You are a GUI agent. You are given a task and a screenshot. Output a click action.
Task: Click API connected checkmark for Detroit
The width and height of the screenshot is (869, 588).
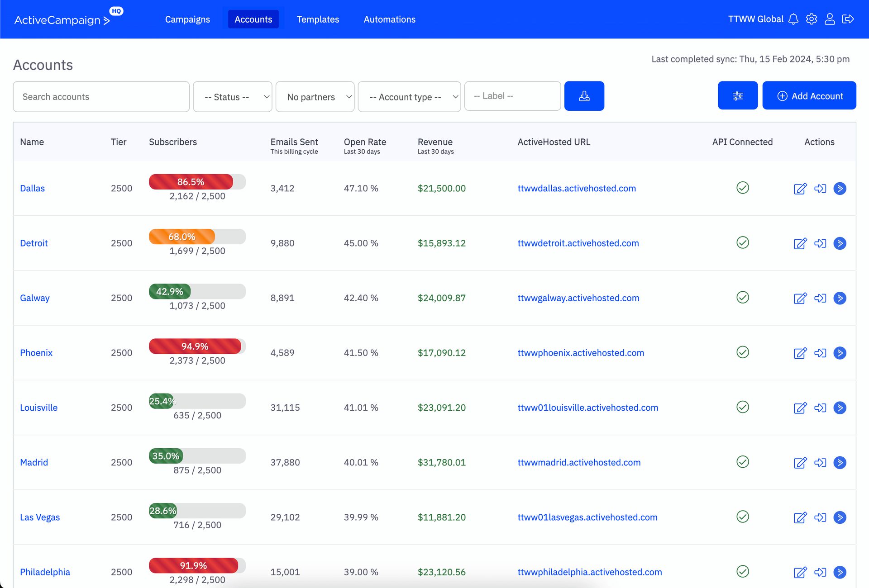point(742,243)
